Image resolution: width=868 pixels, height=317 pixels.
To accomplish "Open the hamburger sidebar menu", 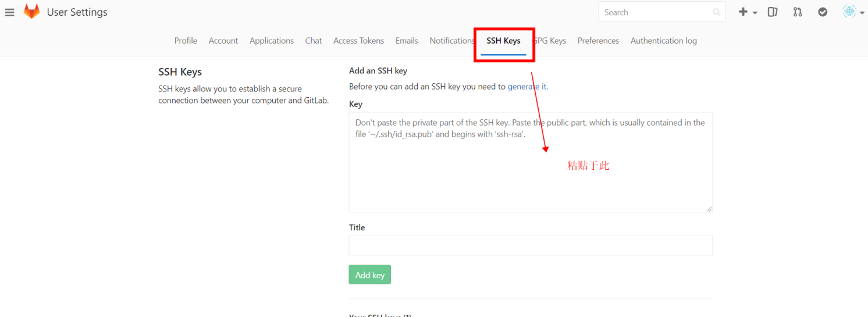I will (9, 12).
